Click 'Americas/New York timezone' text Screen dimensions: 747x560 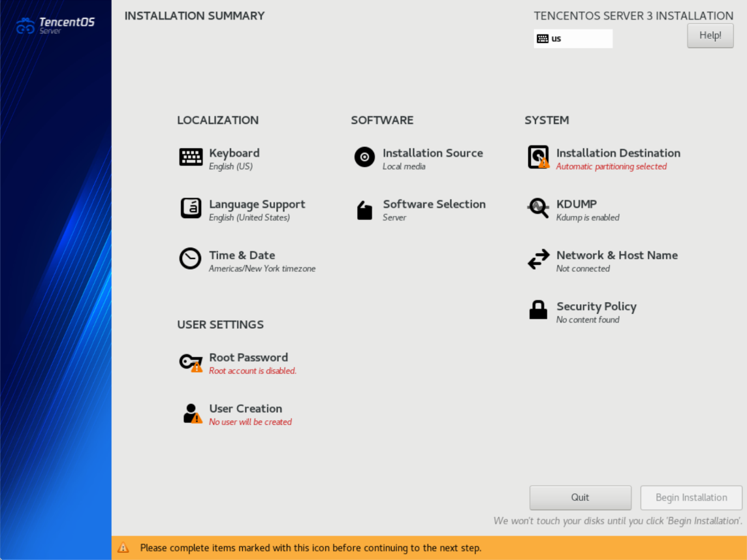click(262, 268)
